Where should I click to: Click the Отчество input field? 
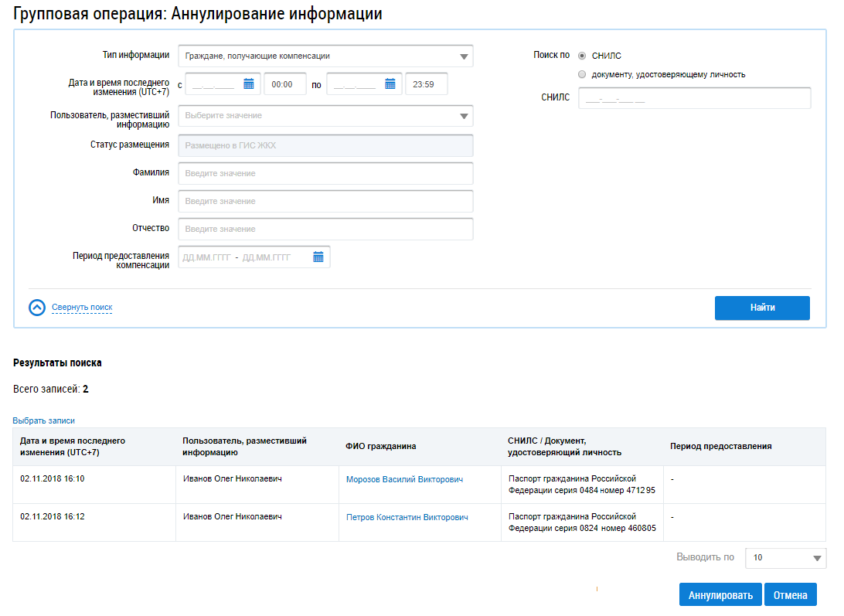pyautogui.click(x=325, y=229)
